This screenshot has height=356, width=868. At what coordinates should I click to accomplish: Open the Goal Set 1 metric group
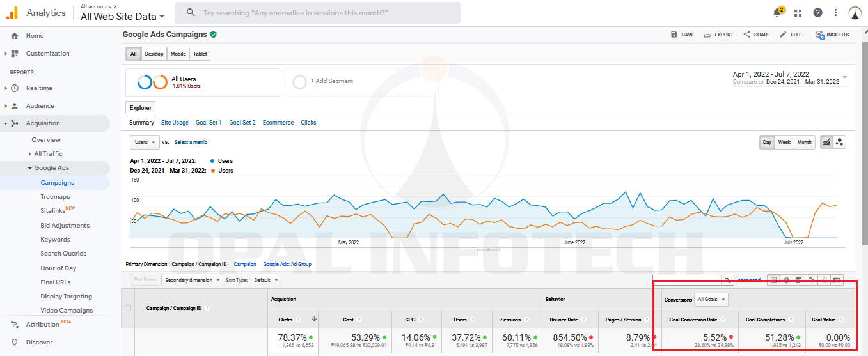click(x=209, y=123)
